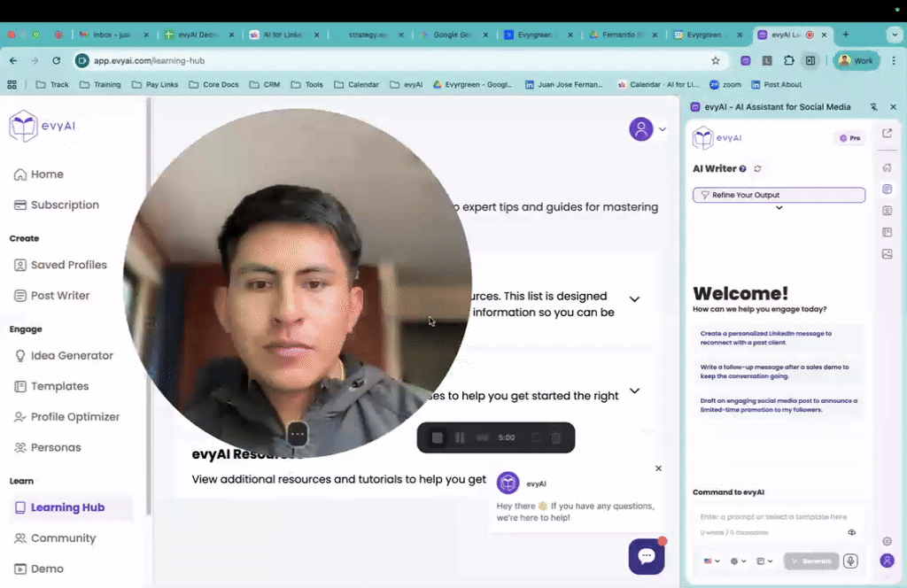Close the evyAI chat greeting popup
907x588 pixels.
[x=658, y=468]
